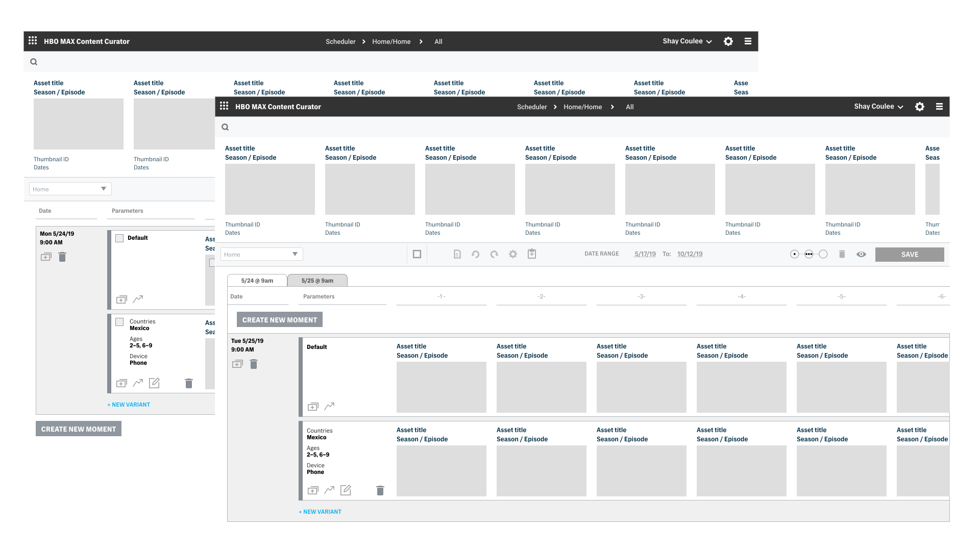Select All breadcrumb in front window
Viewport: 980px width, 551px height.
629,107
